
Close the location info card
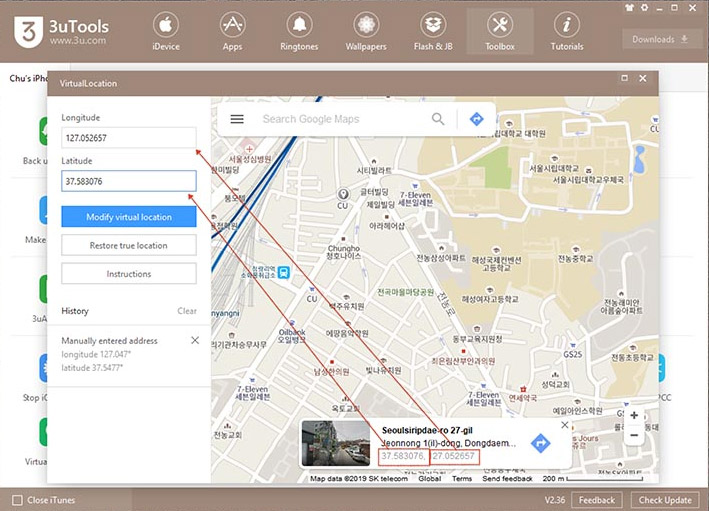point(565,425)
